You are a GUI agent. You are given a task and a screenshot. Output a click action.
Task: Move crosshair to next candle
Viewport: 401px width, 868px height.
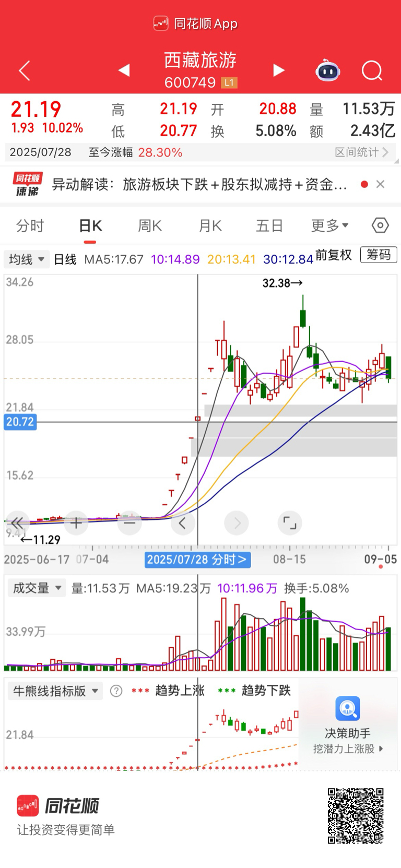(x=237, y=522)
